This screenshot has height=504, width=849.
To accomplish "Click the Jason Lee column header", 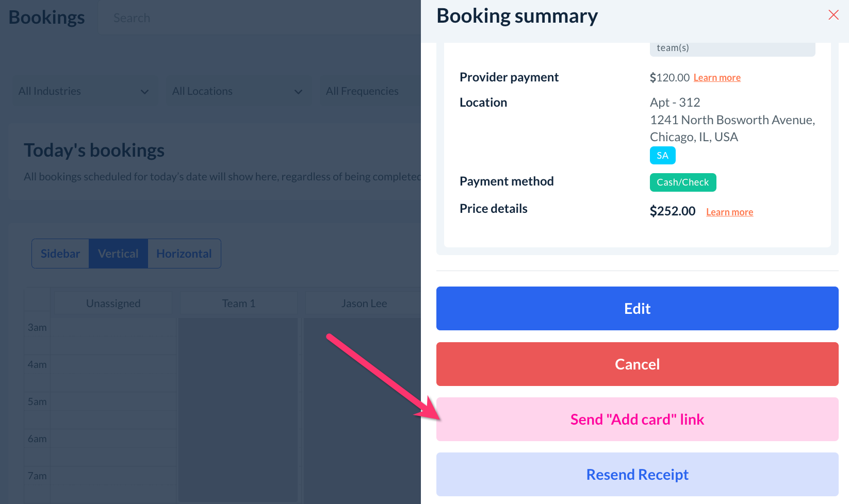I will click(364, 304).
